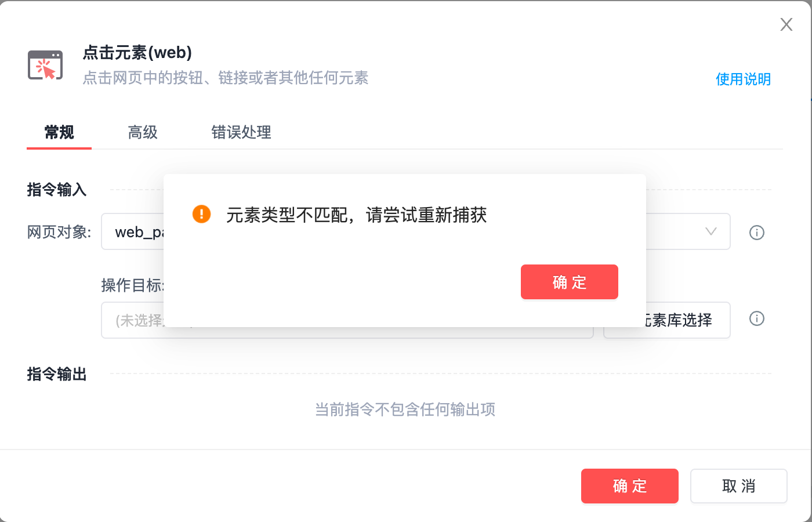Cancel the dialog with 取消 button
The image size is (812, 522).
[x=738, y=486]
